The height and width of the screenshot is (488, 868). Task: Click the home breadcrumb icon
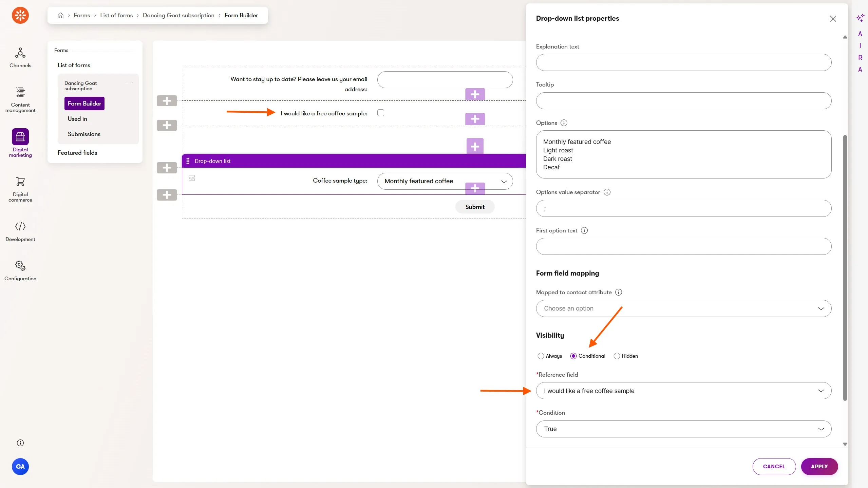pyautogui.click(x=61, y=15)
